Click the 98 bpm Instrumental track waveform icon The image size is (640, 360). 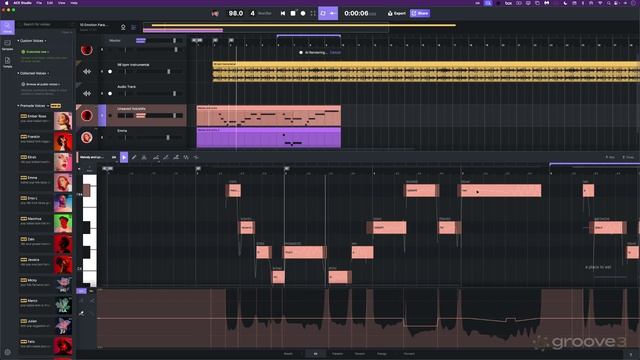click(x=87, y=71)
